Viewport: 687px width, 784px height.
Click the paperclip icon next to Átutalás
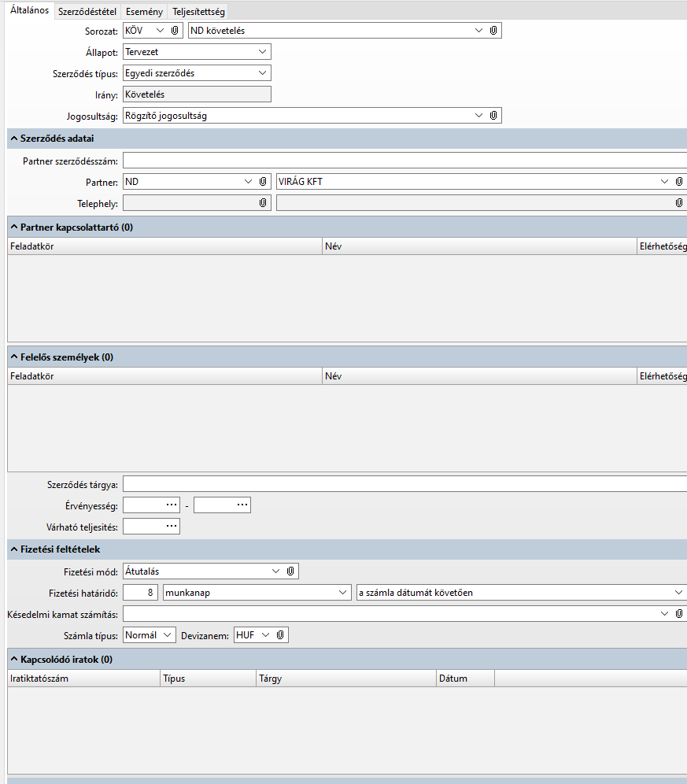coord(290,571)
